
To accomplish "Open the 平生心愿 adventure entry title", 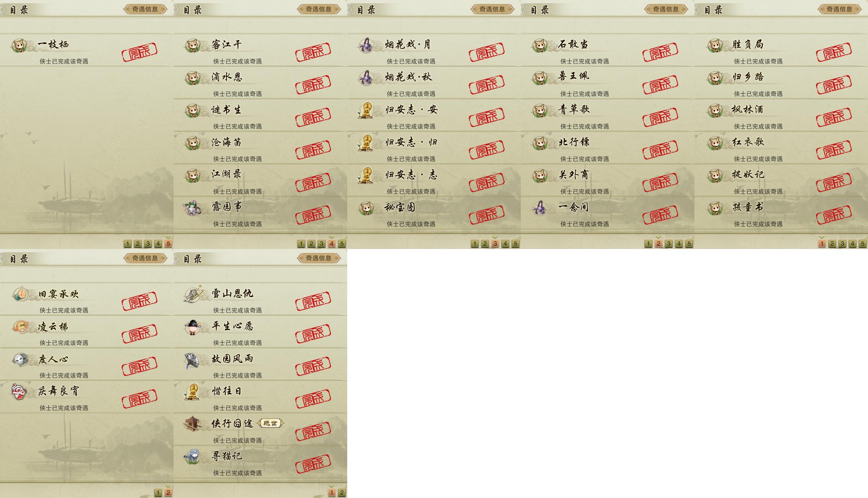I will point(233,326).
